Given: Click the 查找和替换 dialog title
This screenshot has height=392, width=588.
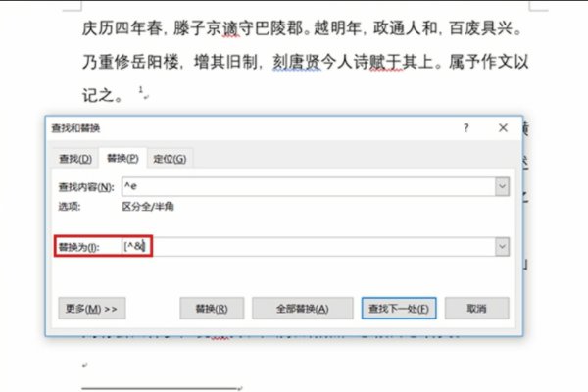Looking at the screenshot, I should [75, 128].
